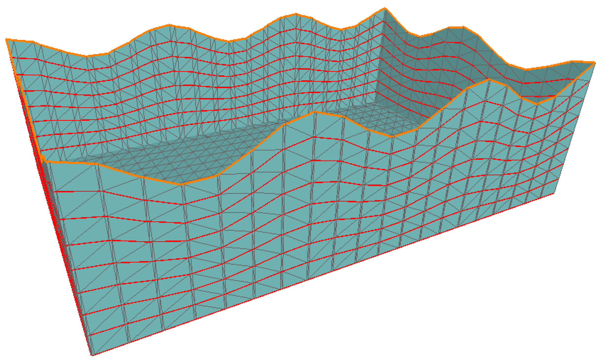Select the top-left corner of the orange outline

[7, 39]
